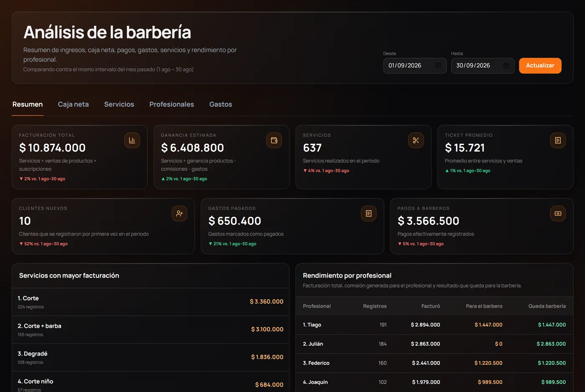Switch to the Caja neta tab
This screenshot has width=585, height=392.
pyautogui.click(x=73, y=104)
